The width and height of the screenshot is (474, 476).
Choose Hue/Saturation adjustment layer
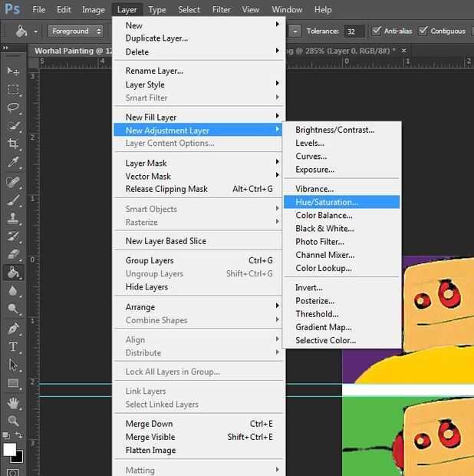pyautogui.click(x=342, y=202)
